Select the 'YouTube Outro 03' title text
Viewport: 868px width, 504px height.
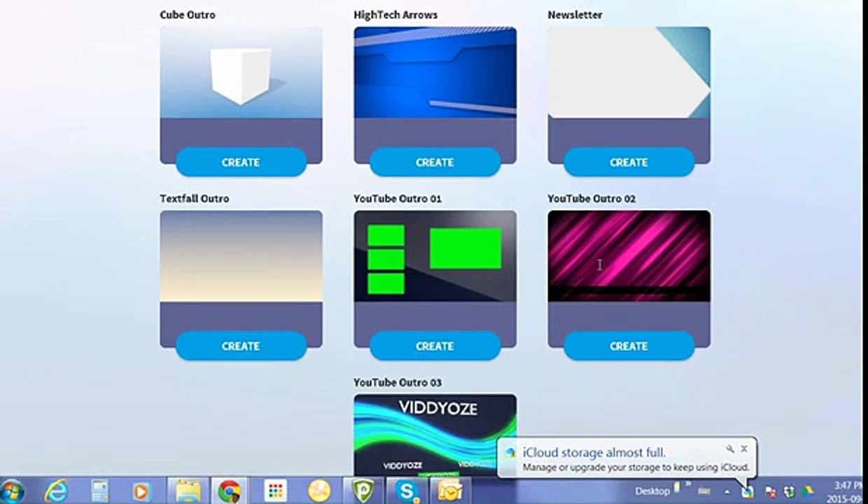(398, 383)
